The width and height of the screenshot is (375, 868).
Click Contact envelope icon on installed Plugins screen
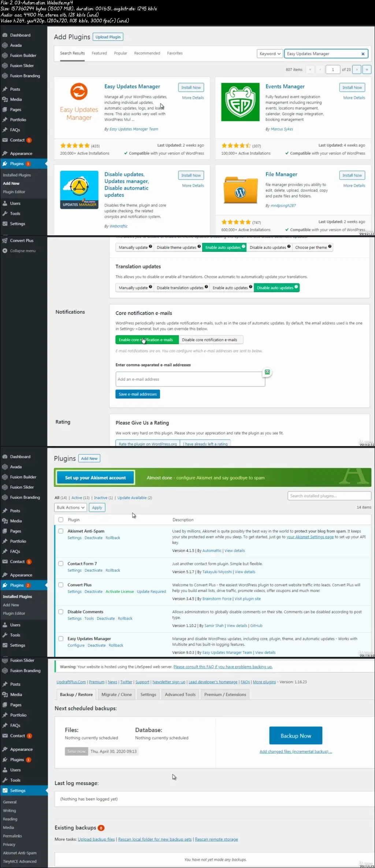coord(5,562)
